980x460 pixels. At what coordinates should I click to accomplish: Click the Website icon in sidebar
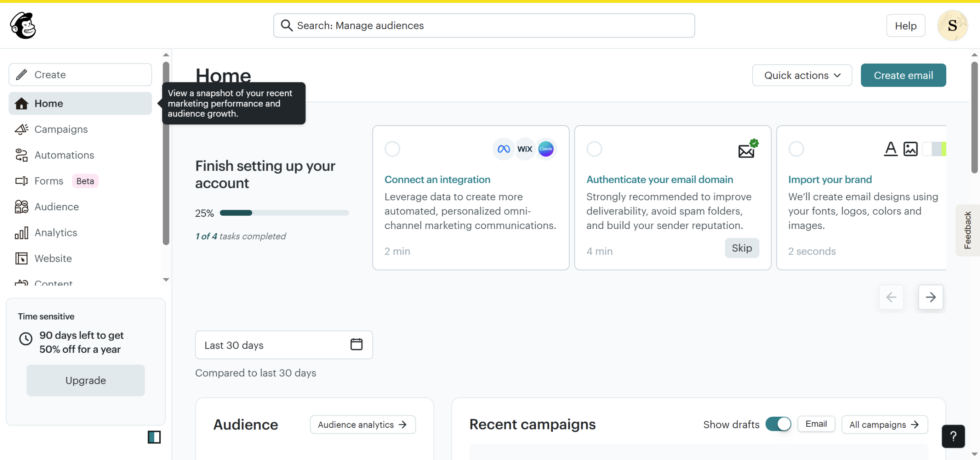21,259
